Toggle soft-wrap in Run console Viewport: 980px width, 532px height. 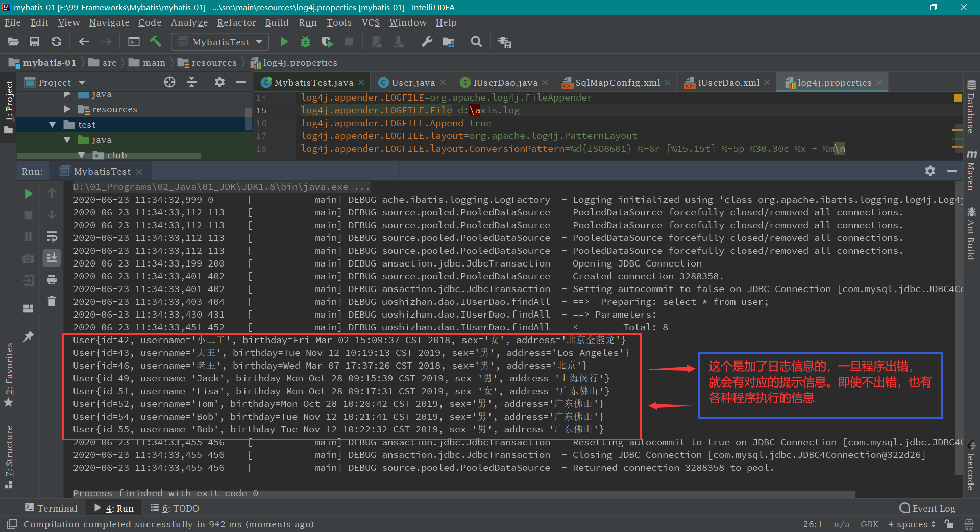coord(52,236)
